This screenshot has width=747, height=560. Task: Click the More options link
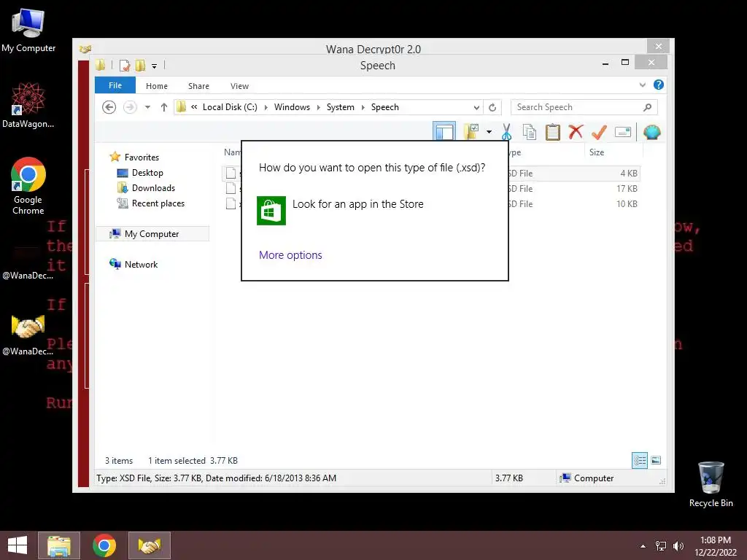click(x=290, y=254)
